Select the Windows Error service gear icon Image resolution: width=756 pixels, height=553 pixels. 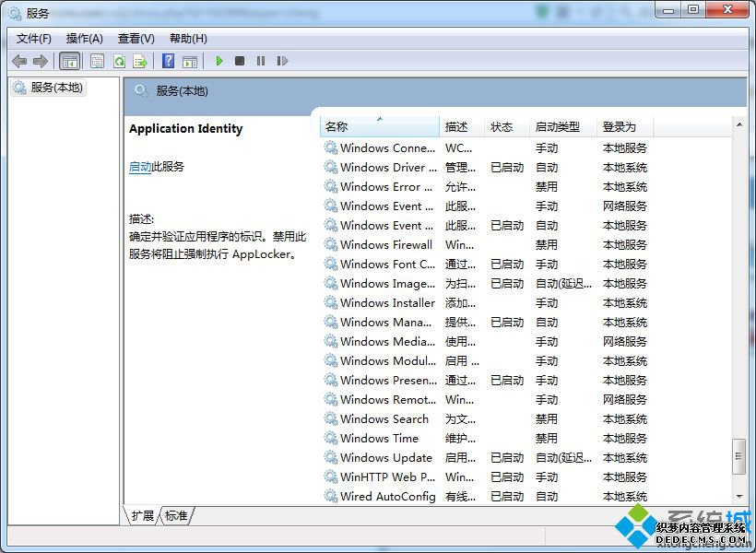[331, 186]
